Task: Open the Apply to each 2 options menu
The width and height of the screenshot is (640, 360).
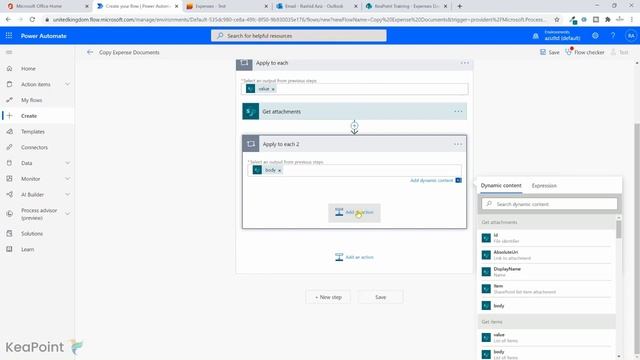Action: 458,144
